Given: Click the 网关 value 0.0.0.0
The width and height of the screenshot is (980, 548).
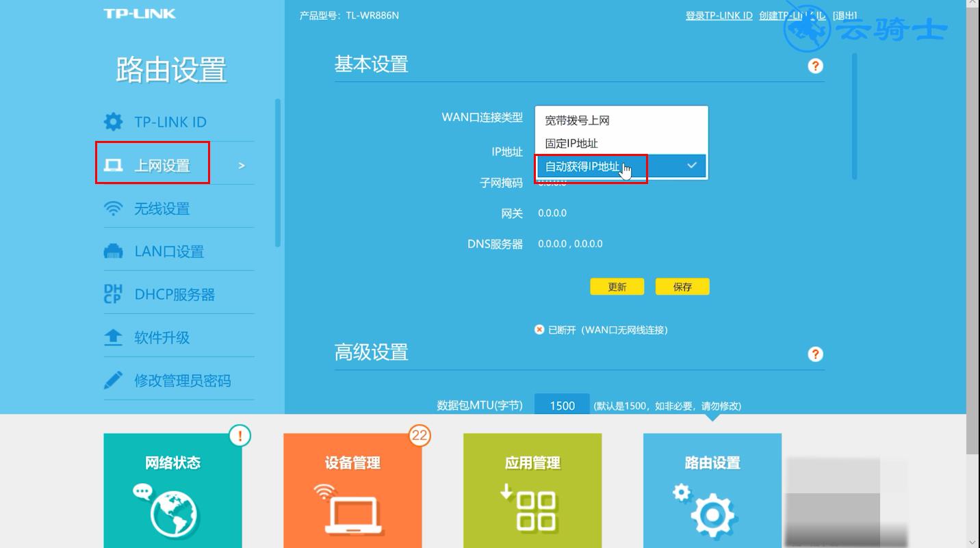Looking at the screenshot, I should tap(552, 213).
